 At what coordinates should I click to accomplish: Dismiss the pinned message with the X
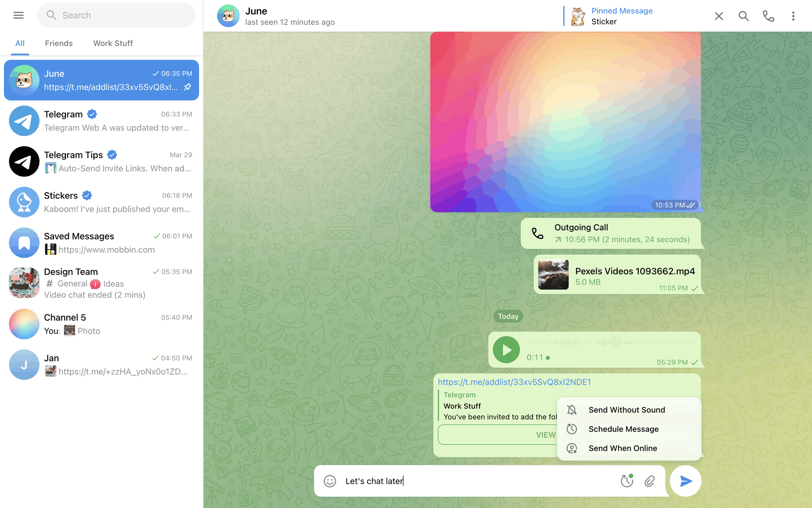tap(719, 16)
